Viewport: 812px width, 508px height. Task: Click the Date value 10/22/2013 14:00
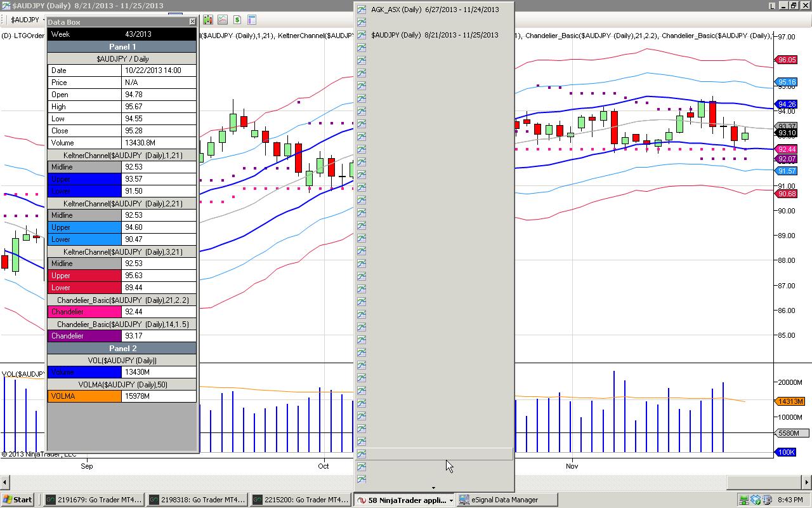click(x=159, y=70)
